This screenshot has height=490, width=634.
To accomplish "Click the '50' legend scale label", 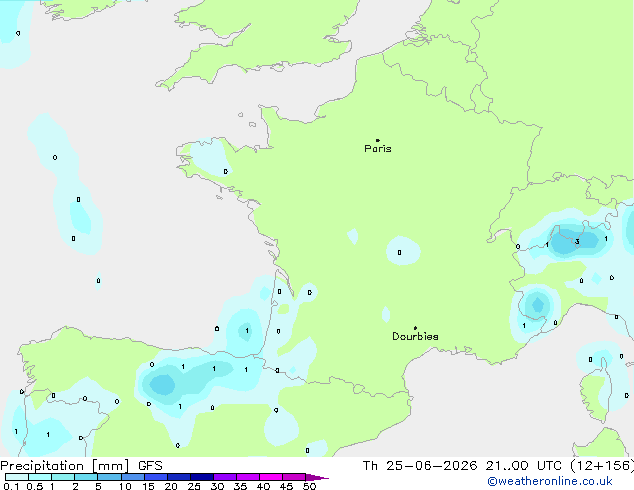I will 309,486.
